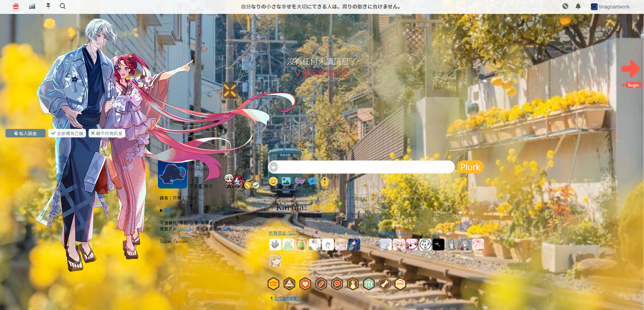This screenshot has height=310, width=644.
Task: Open the search magnifier in top bar
Action: point(63,6)
